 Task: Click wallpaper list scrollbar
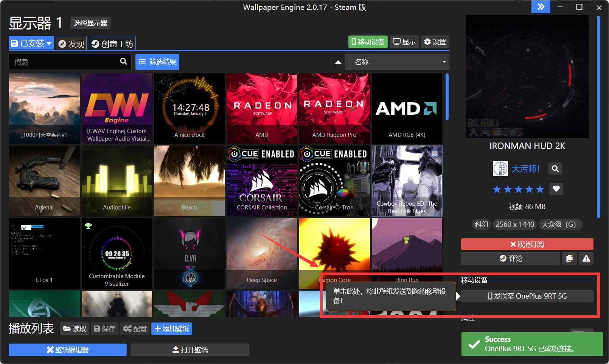[447, 97]
